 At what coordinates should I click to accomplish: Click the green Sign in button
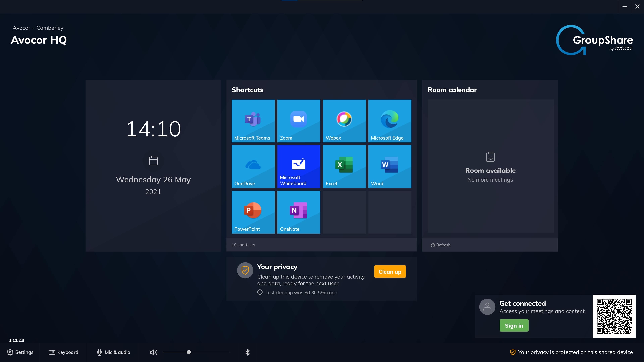[514, 325]
